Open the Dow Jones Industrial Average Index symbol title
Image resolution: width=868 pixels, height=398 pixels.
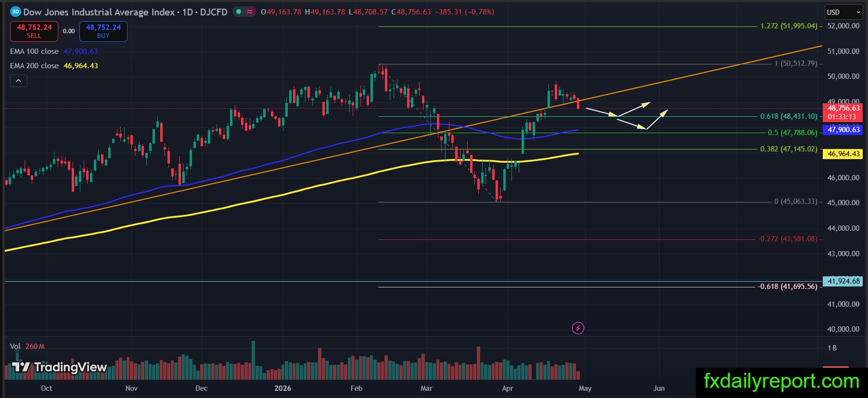[99, 12]
